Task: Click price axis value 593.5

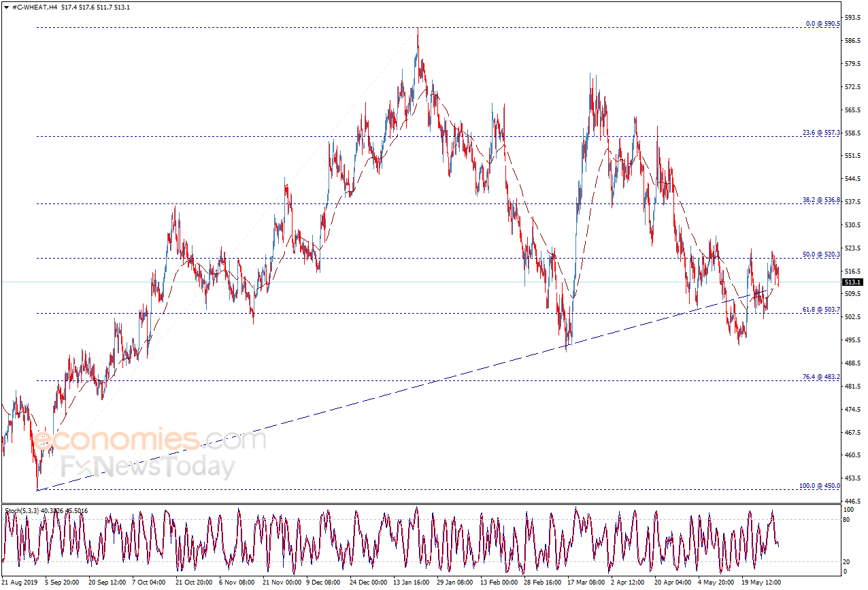Action: (853, 17)
